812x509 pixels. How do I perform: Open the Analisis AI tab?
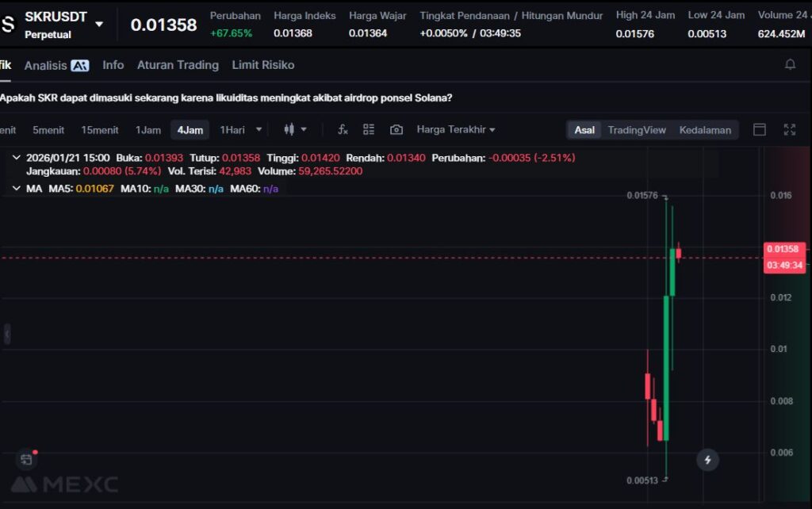pos(56,65)
